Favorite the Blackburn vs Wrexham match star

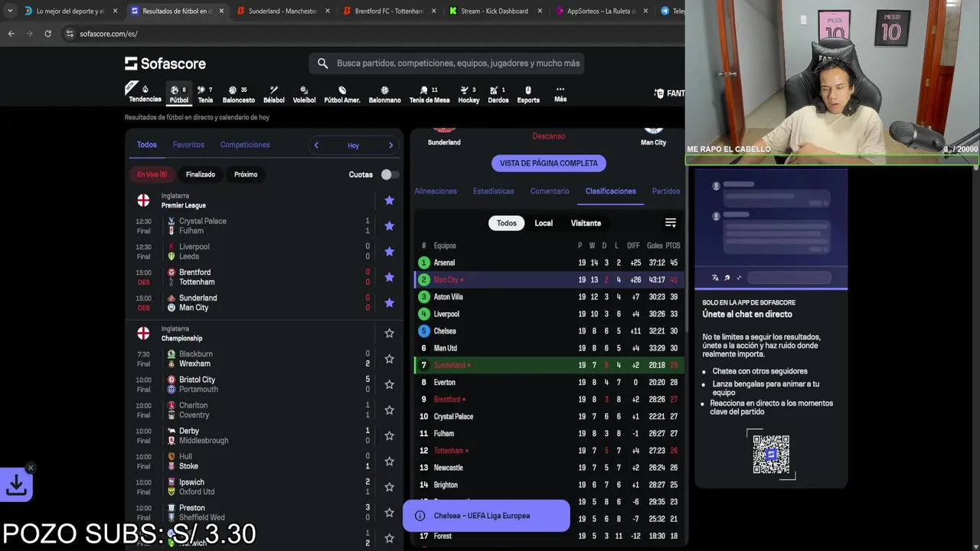(x=389, y=359)
